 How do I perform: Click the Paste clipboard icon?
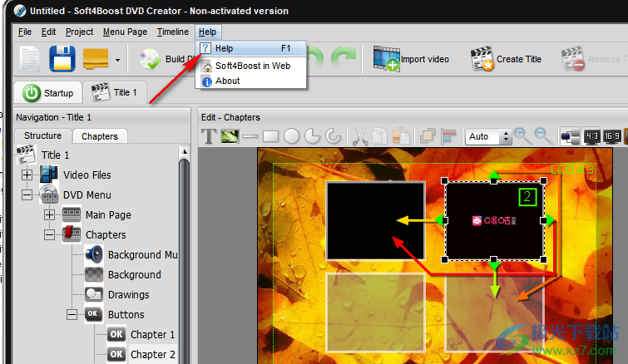point(401,136)
